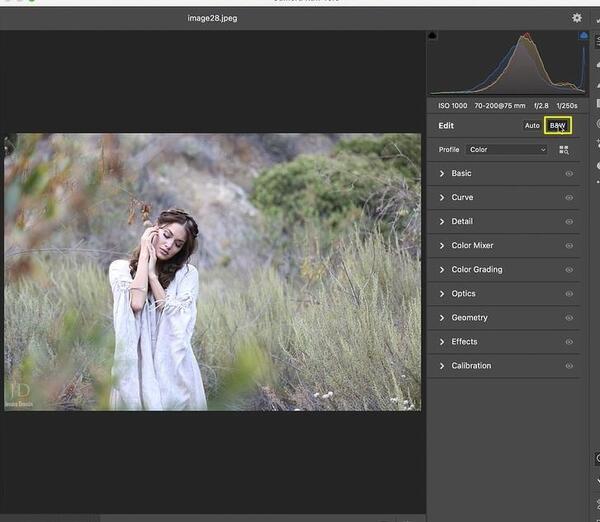Image resolution: width=600 pixels, height=522 pixels.
Task: Open the profile browser grid icon
Action: (x=564, y=150)
